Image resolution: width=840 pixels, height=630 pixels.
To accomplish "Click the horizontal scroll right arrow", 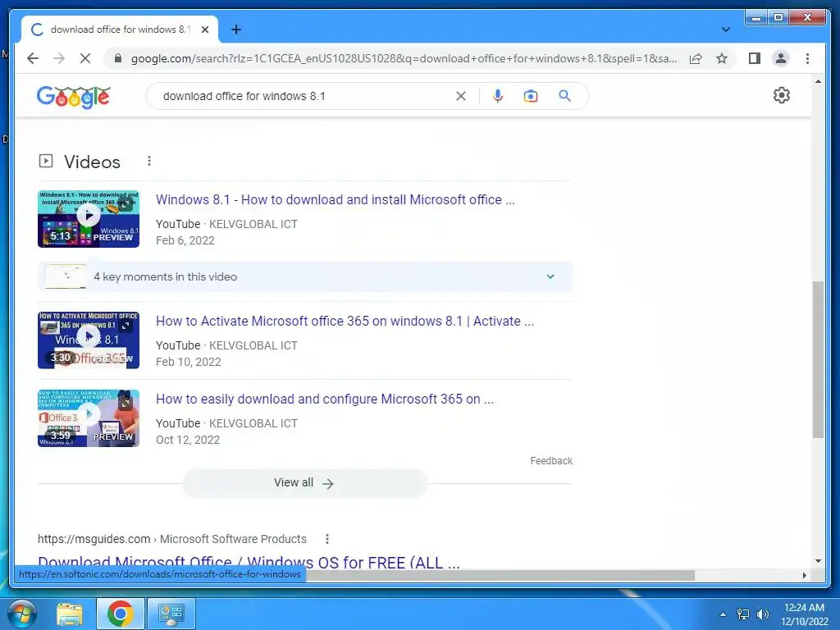I will (x=804, y=575).
